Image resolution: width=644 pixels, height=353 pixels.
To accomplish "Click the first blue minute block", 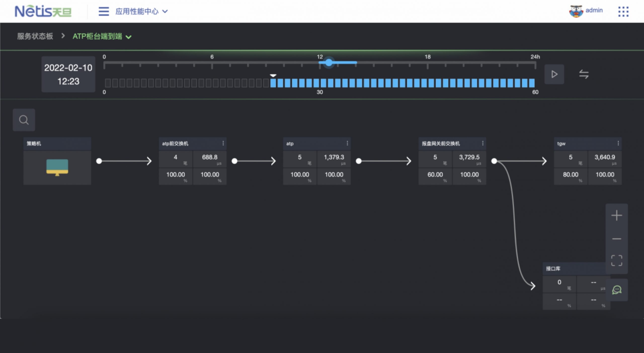I will (273, 83).
